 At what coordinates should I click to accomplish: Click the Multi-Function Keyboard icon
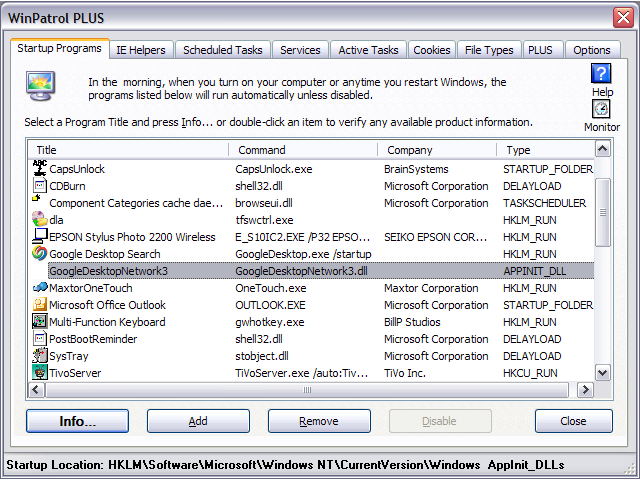(40, 321)
